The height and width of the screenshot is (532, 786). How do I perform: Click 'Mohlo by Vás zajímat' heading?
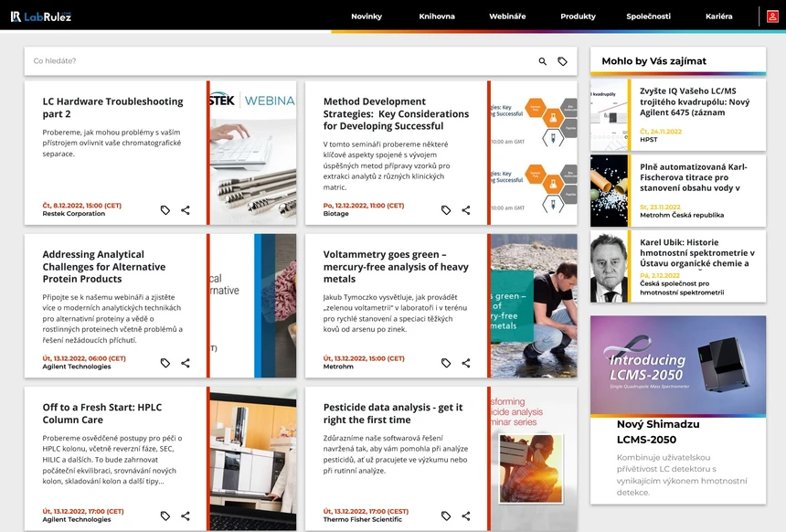[x=653, y=61]
